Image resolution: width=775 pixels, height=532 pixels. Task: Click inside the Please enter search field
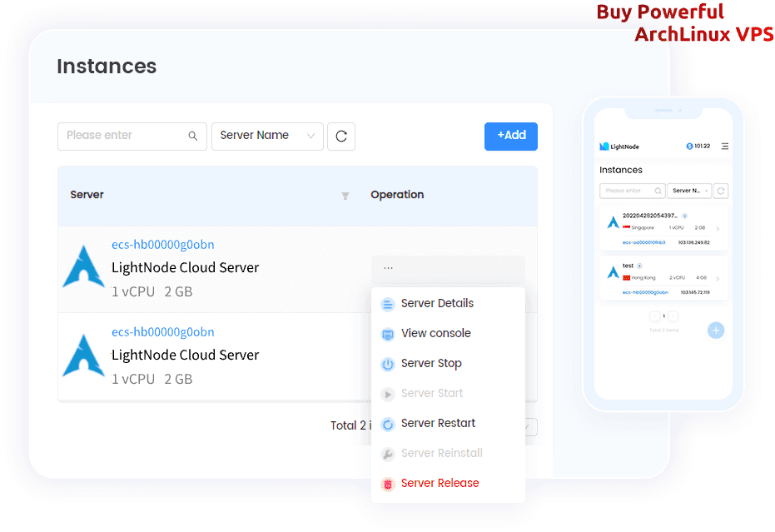click(x=125, y=136)
